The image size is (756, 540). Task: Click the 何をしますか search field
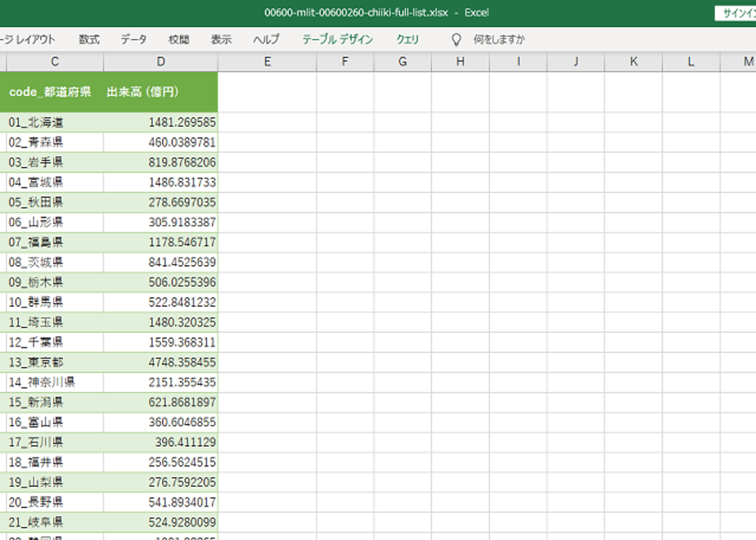(x=499, y=39)
